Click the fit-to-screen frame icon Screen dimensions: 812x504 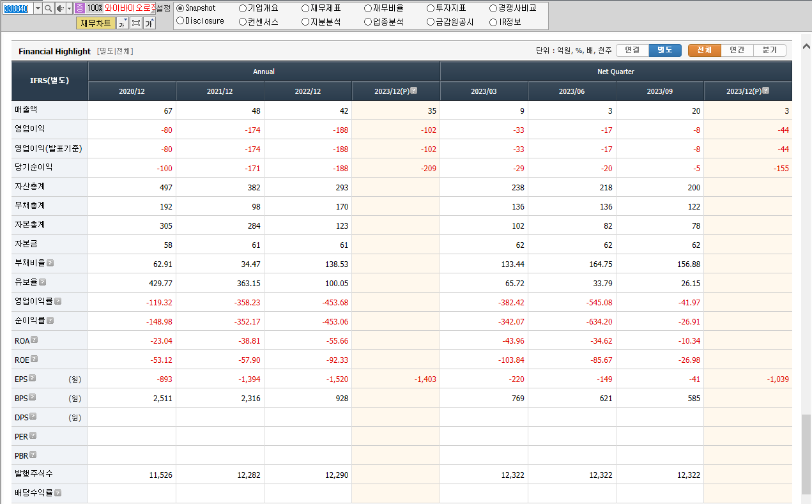tap(135, 23)
